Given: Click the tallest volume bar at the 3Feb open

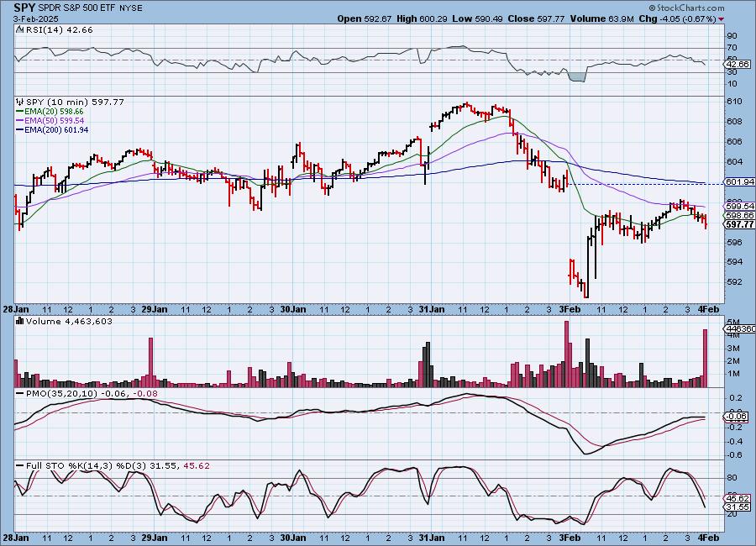Looking at the screenshot, I should (566, 354).
